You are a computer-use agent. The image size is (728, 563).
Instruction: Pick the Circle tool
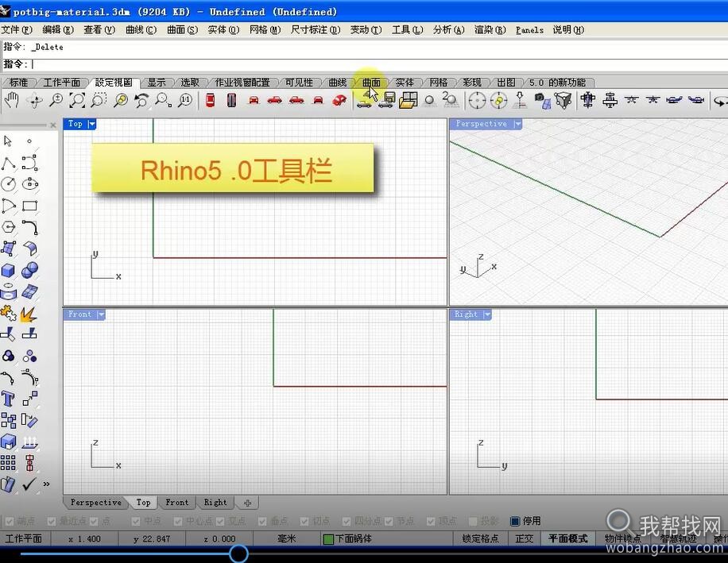(9, 184)
